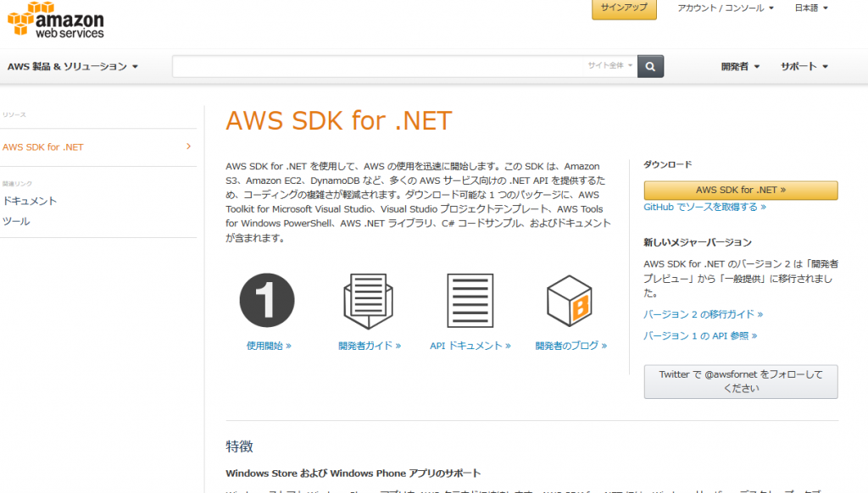Click the サインアップ button
The height and width of the screenshot is (493, 868).
click(624, 8)
